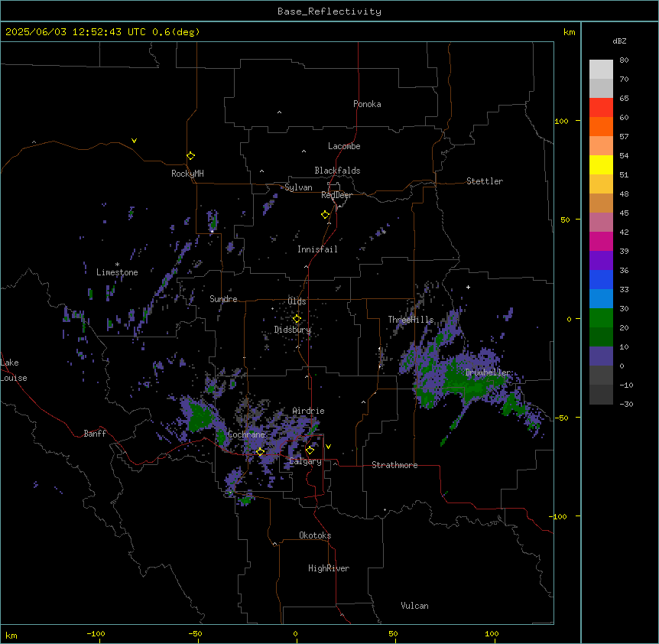
Task: Click the Strathmore label
Action: (394, 465)
